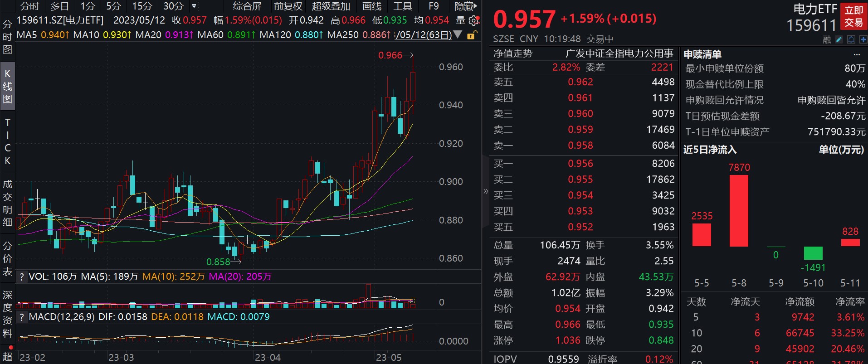Click 买一 price 0.956

pyautogui.click(x=580, y=164)
